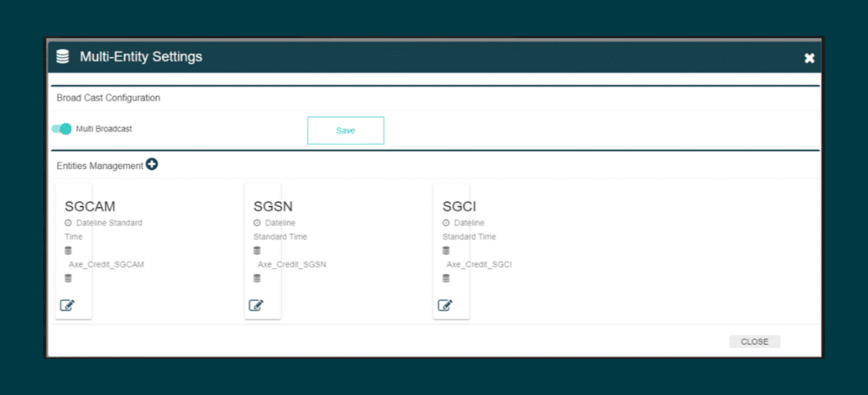The height and width of the screenshot is (395, 868).
Task: Add new entity with plus icon
Action: pyautogui.click(x=152, y=164)
